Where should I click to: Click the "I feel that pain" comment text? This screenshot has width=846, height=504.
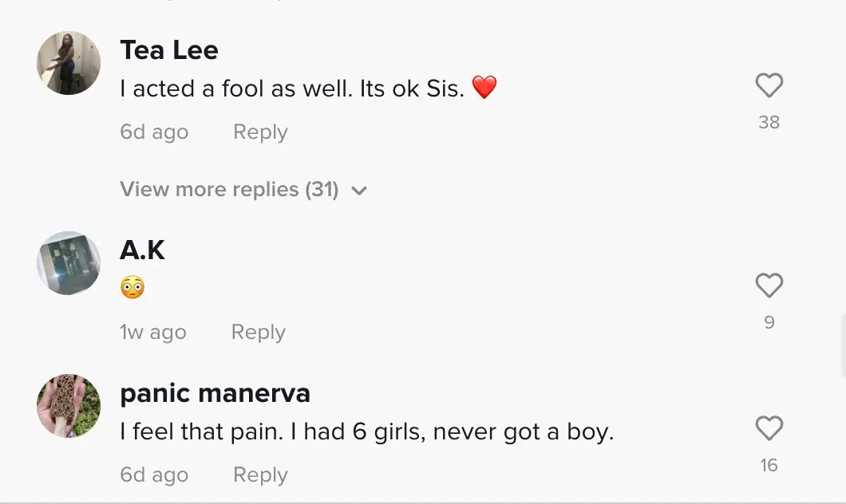(366, 431)
